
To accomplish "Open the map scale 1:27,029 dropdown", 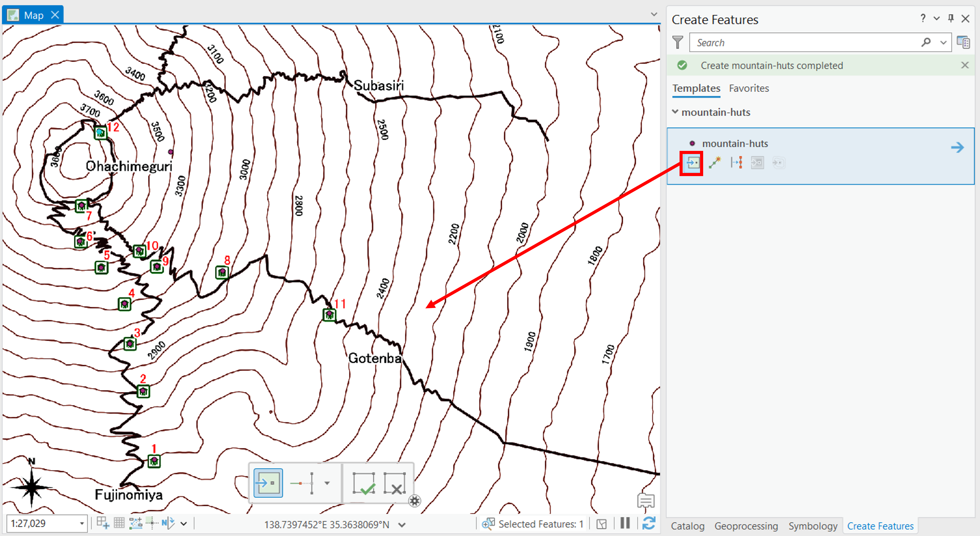I will 82,524.
